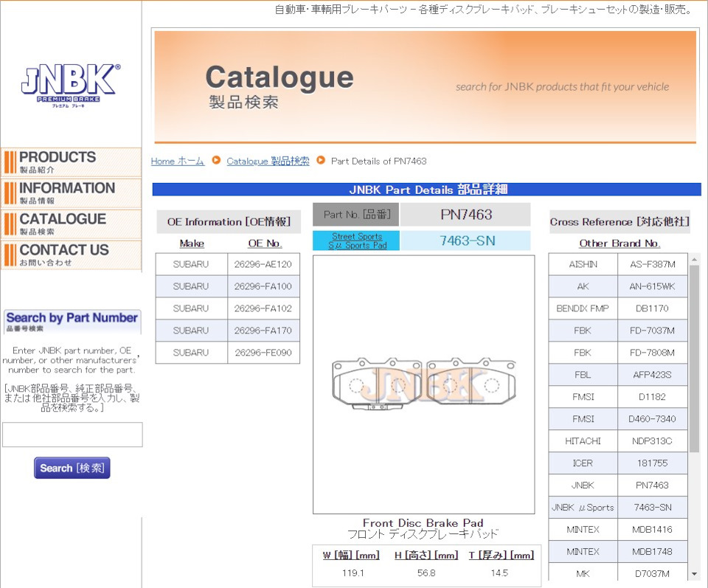
Task: Click the JNBK Part Details 部品詳細 title bar
Action: click(x=427, y=189)
